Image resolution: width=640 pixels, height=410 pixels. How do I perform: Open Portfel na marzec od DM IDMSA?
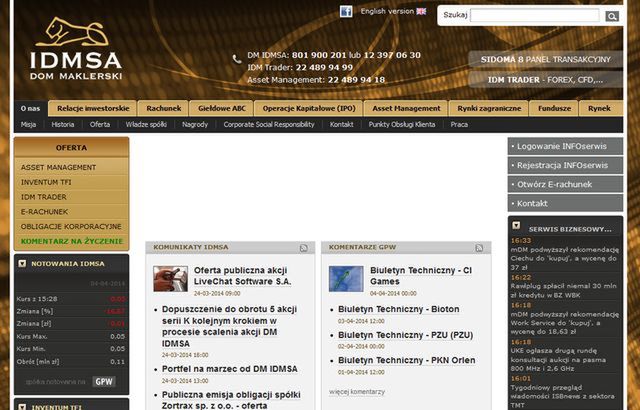point(230,369)
